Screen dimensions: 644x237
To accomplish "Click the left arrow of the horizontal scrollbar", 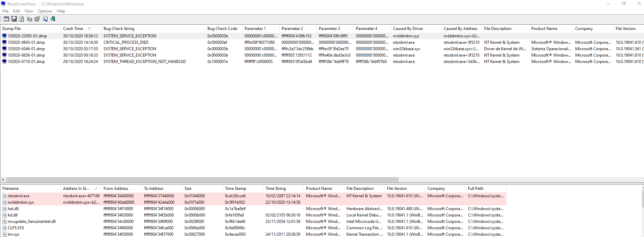I will tap(3, 180).
